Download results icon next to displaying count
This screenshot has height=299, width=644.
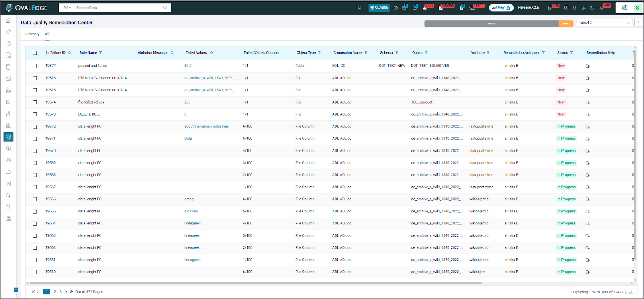click(631, 292)
